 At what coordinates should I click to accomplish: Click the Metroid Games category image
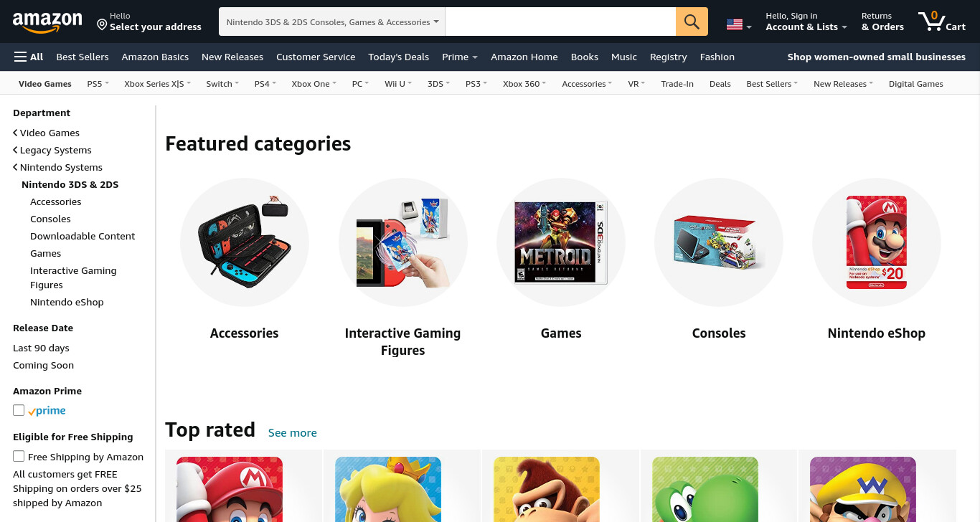(x=561, y=242)
